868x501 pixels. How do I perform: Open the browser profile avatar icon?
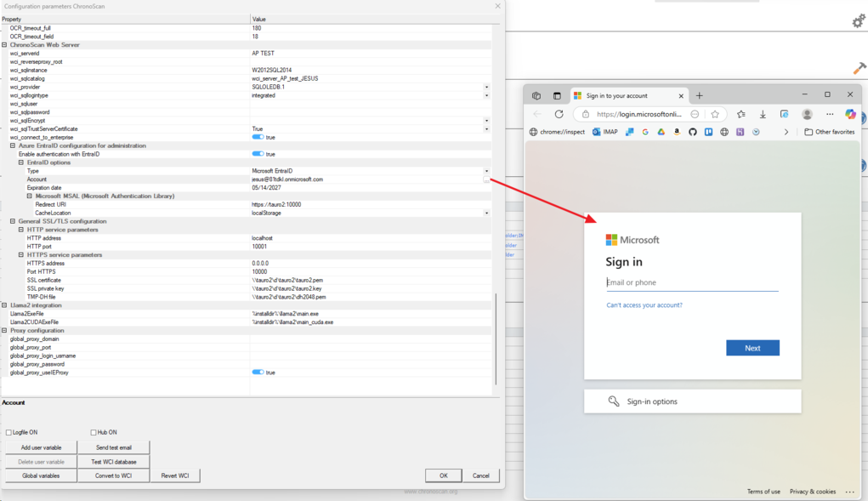[x=807, y=114]
